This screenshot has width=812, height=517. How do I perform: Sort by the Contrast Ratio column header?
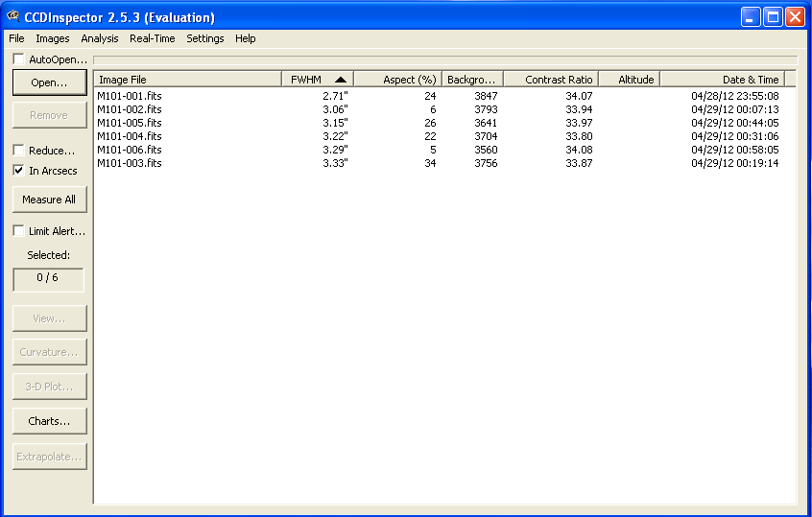tap(551, 80)
